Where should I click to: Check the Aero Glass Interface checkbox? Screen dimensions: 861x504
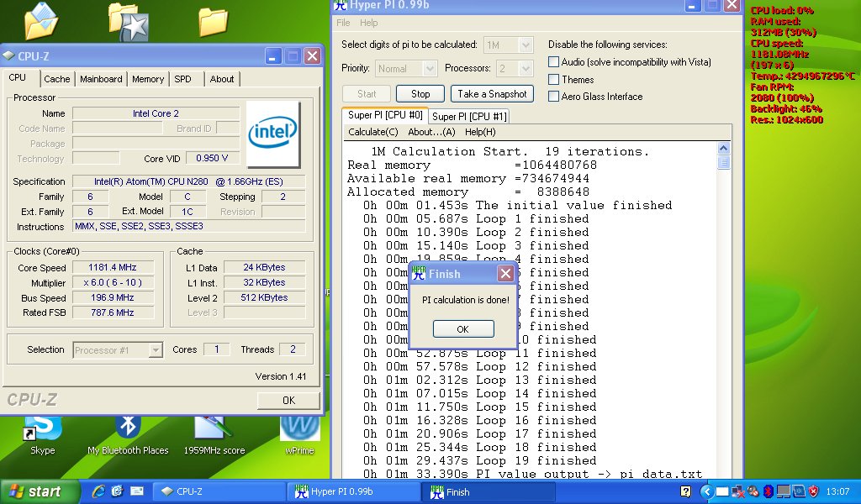[x=553, y=97]
